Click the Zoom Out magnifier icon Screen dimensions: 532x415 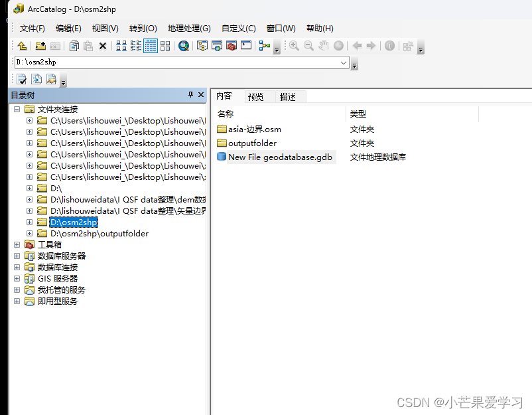[308, 46]
